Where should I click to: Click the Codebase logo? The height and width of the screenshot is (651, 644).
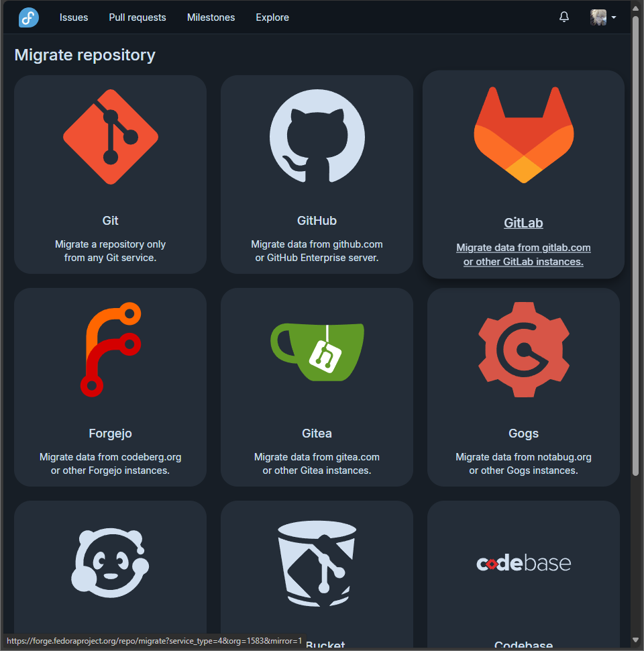tap(523, 562)
